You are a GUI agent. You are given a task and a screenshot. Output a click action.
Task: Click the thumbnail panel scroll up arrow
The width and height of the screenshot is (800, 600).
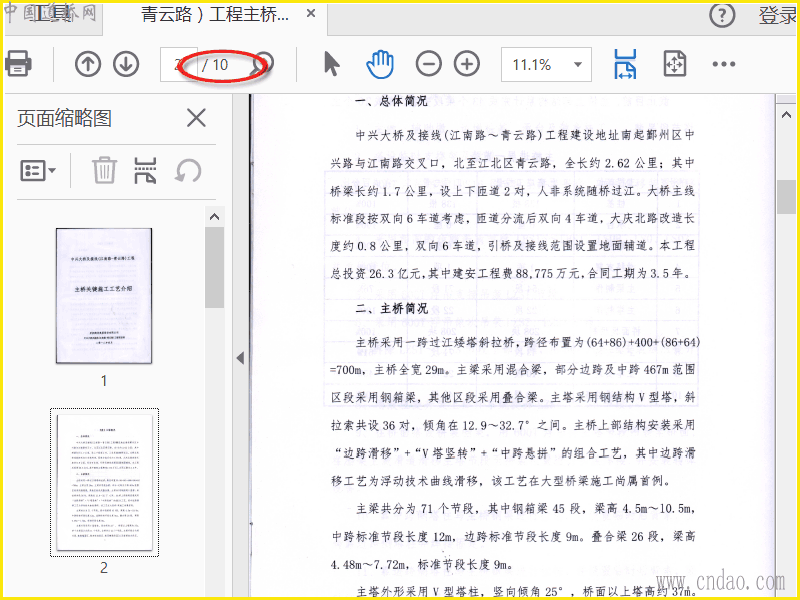214,217
